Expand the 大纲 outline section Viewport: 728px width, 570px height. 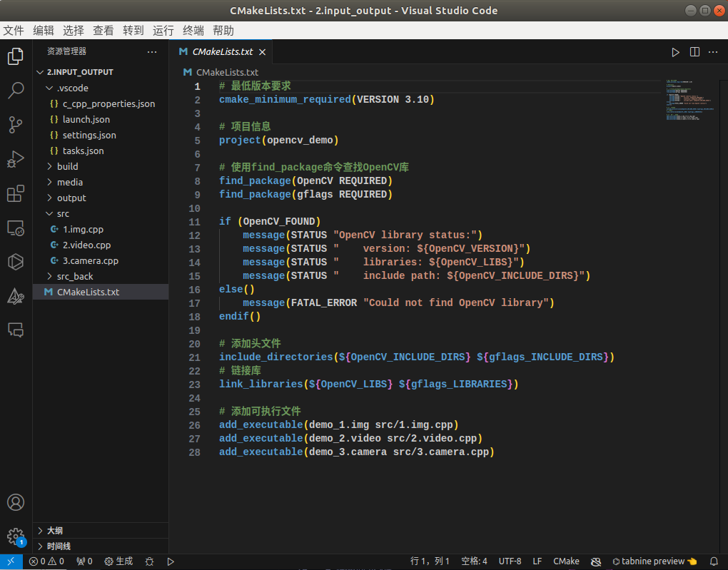pyautogui.click(x=54, y=531)
